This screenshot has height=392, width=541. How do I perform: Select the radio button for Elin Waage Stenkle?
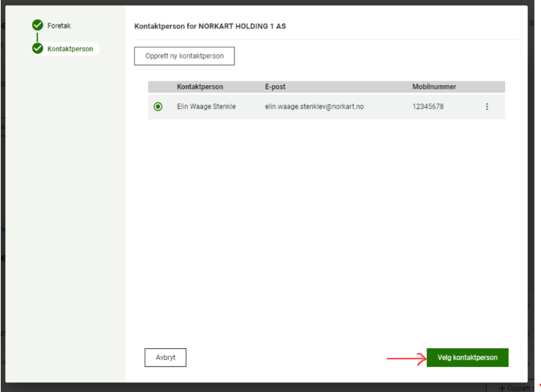coord(158,107)
